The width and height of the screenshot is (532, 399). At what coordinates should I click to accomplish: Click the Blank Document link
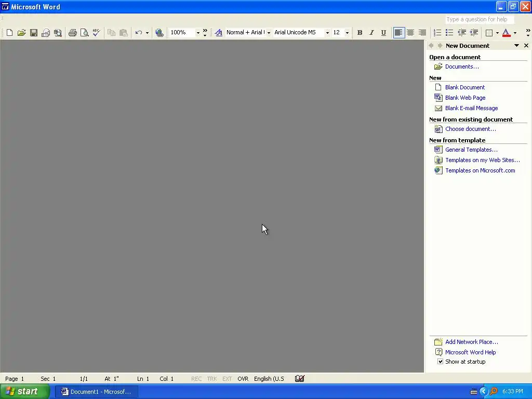[x=465, y=87]
